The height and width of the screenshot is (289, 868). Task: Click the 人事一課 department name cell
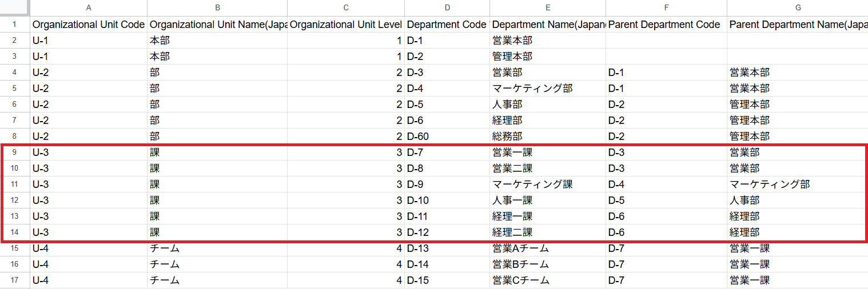(x=547, y=200)
